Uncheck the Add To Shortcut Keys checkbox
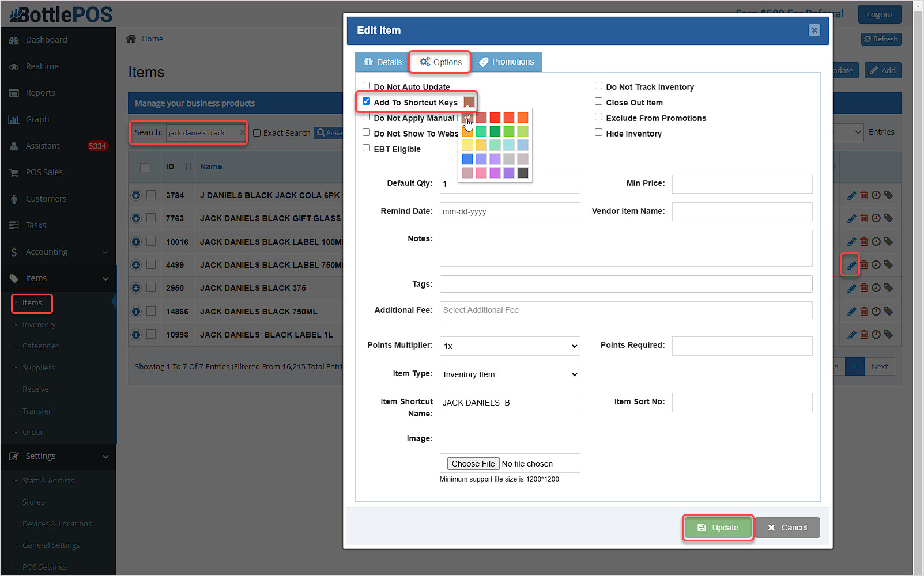The height and width of the screenshot is (576, 924). (x=367, y=101)
